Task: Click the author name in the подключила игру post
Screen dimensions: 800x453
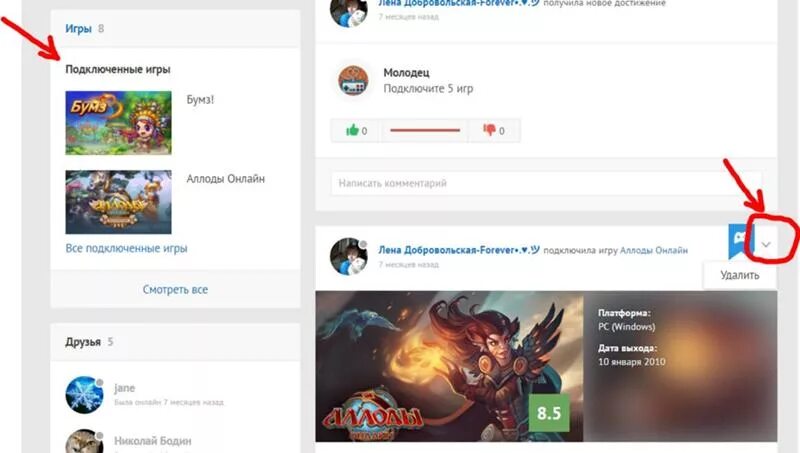Action: click(x=459, y=250)
